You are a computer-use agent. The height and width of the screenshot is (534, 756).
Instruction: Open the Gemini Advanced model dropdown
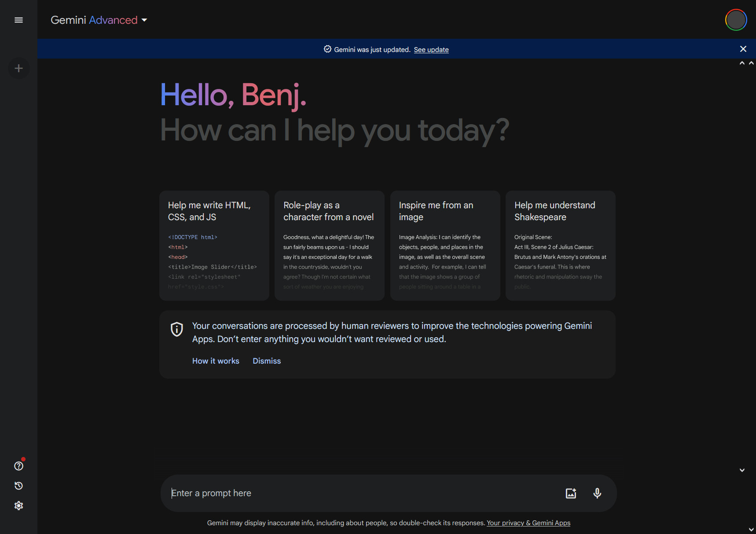click(x=144, y=20)
